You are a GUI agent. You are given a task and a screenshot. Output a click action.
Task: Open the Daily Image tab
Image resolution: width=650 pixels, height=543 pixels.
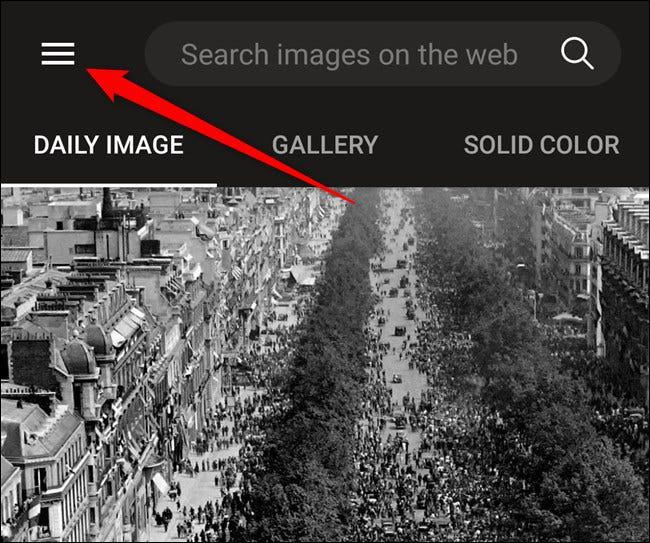click(109, 145)
